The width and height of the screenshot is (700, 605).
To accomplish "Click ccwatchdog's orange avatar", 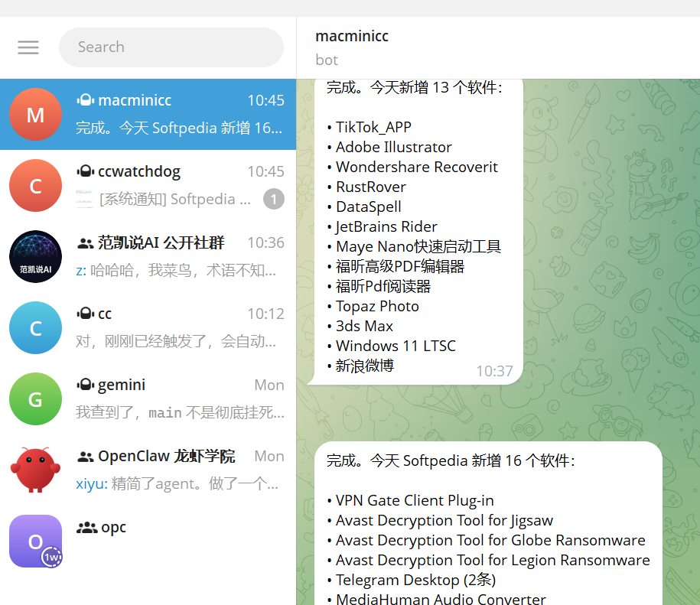I will tap(35, 185).
